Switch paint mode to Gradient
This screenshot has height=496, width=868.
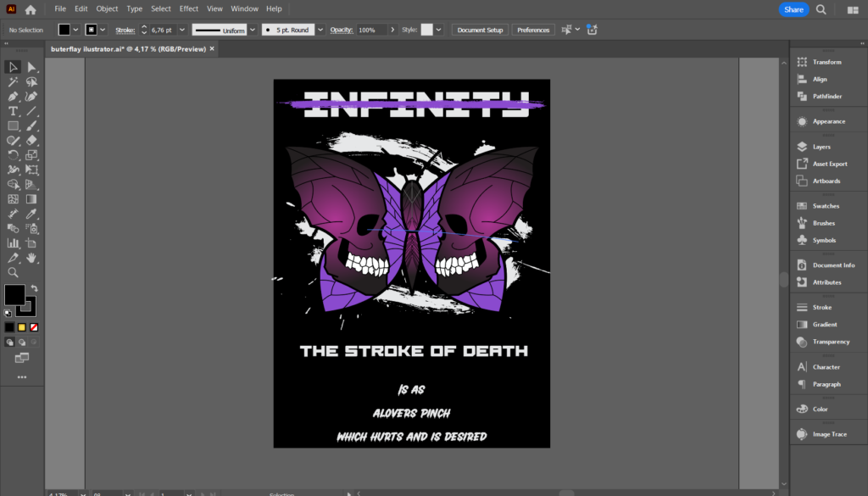click(x=22, y=326)
